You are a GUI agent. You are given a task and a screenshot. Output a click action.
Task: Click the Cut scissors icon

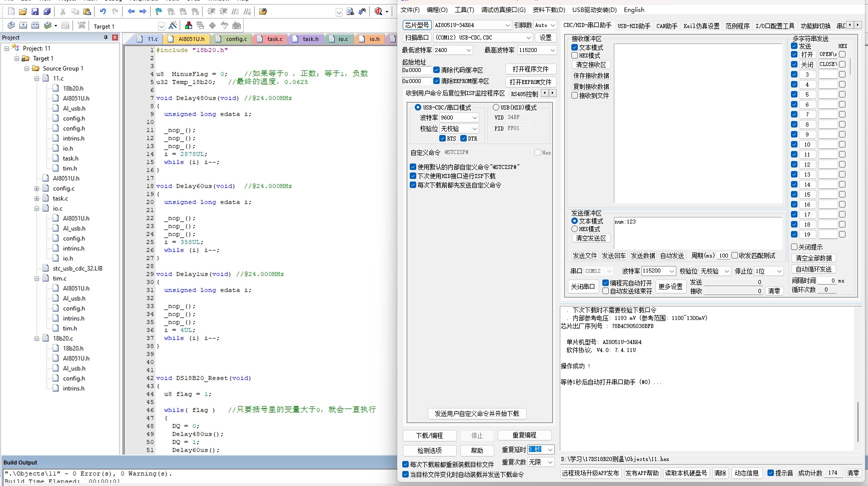click(x=63, y=11)
